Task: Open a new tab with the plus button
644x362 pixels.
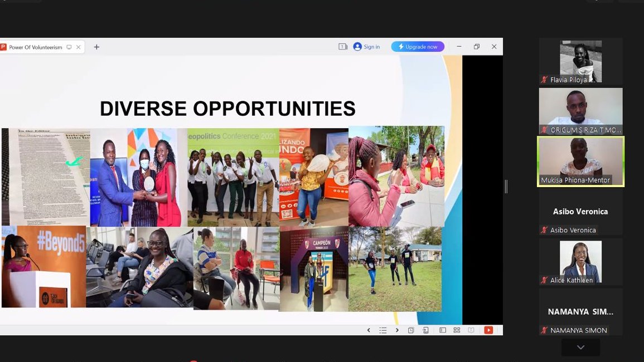Action: click(x=96, y=47)
